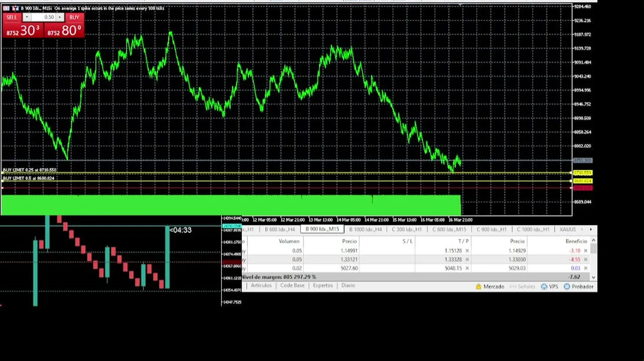Switch to the XAUUS chart tab
This screenshot has width=644, height=361.
click(567, 230)
